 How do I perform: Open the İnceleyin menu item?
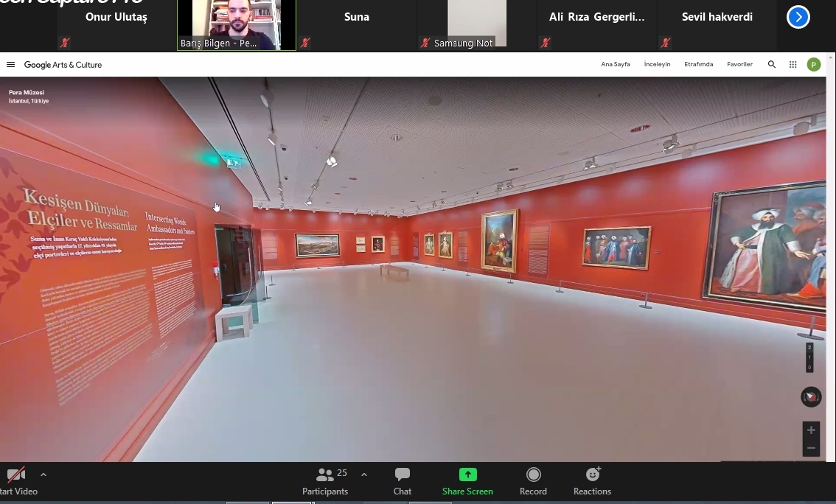coord(657,64)
